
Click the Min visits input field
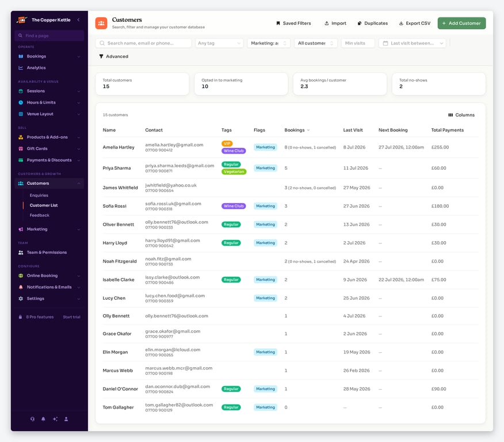click(358, 43)
